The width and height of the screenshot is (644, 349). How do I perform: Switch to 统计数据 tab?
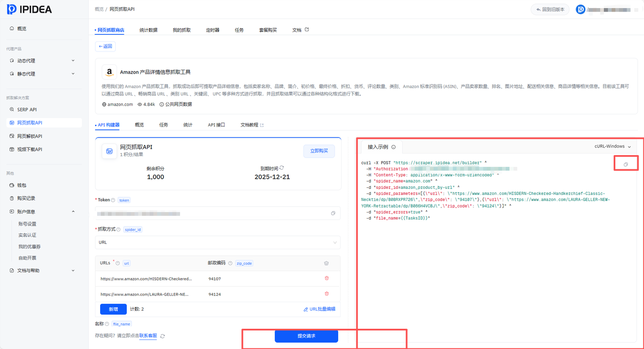pyautogui.click(x=148, y=30)
